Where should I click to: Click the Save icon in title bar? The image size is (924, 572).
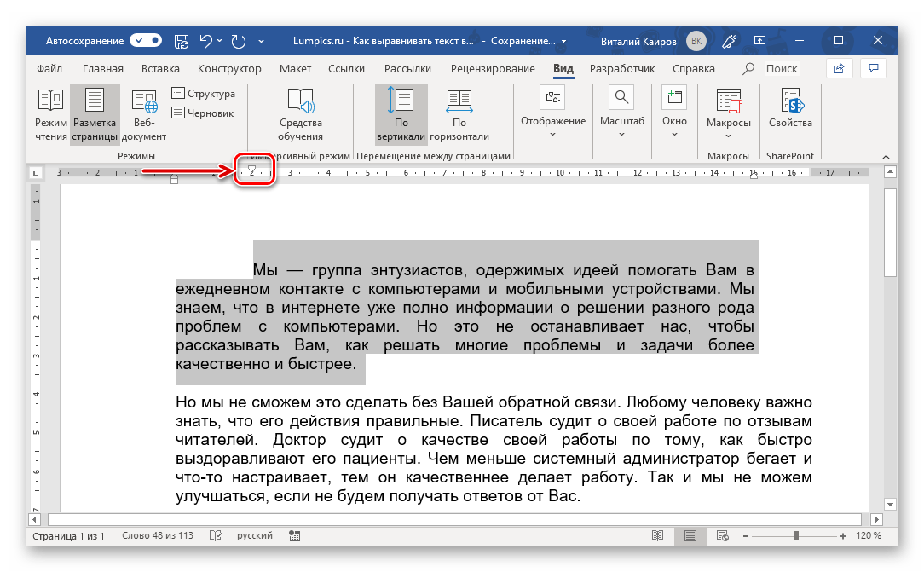(x=182, y=40)
